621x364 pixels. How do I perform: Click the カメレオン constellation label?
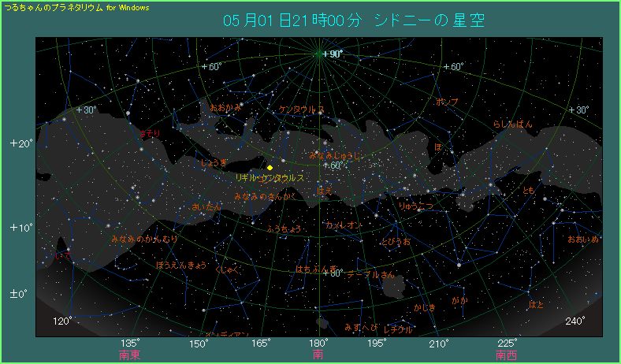point(344,225)
